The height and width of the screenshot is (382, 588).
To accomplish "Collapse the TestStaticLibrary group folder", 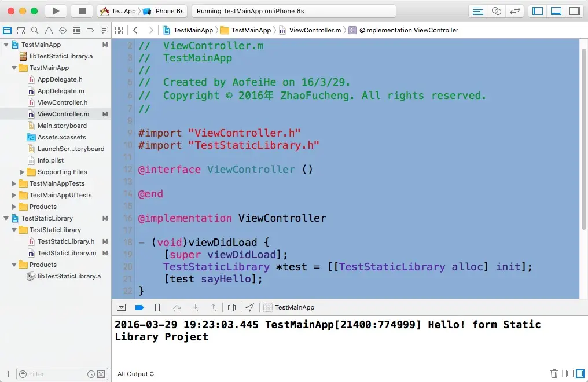I will [14, 230].
